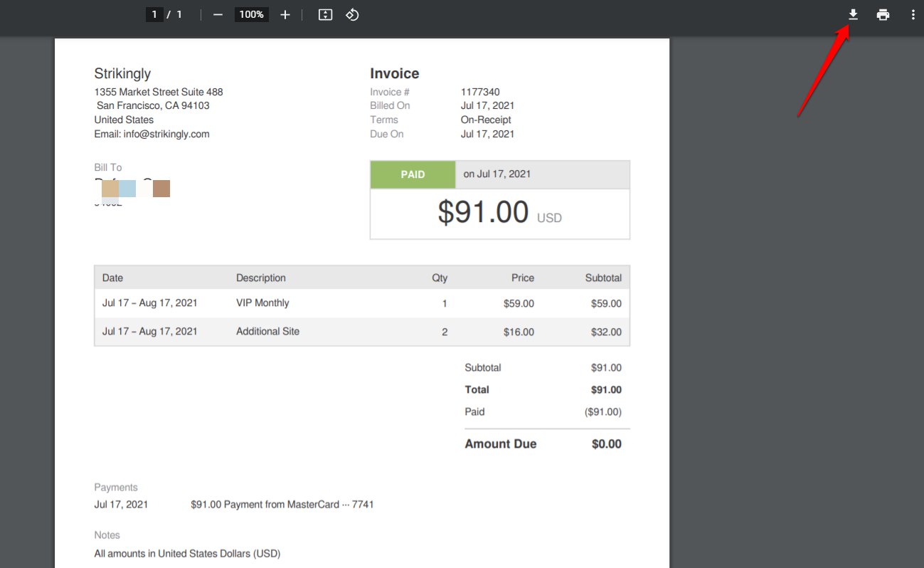Select the Strikingly company name
Image resolution: width=924 pixels, height=568 pixels.
coord(122,73)
